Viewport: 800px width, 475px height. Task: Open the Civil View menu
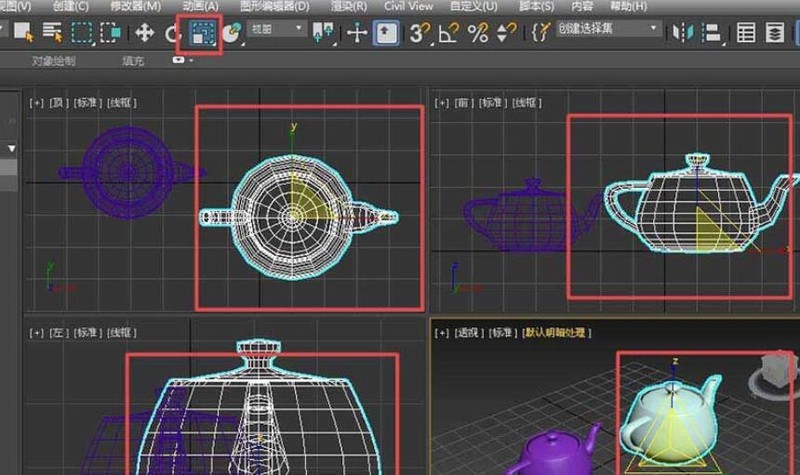coord(409,6)
